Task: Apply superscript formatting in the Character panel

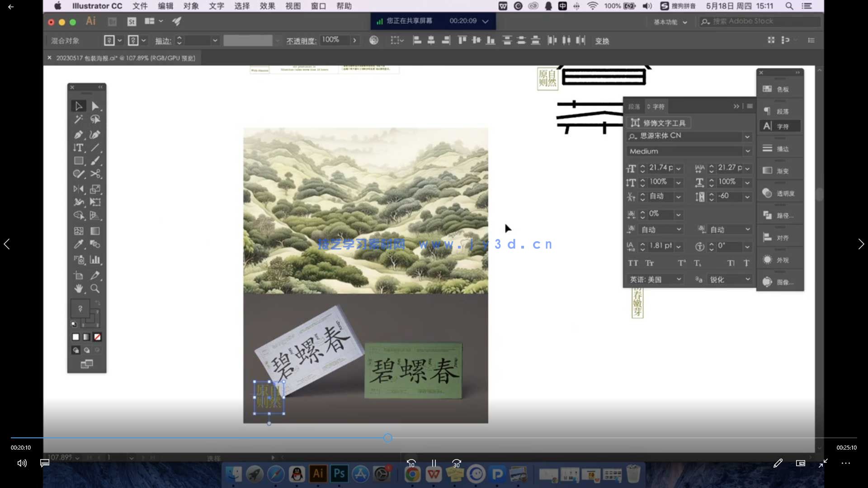Action: [680, 263]
